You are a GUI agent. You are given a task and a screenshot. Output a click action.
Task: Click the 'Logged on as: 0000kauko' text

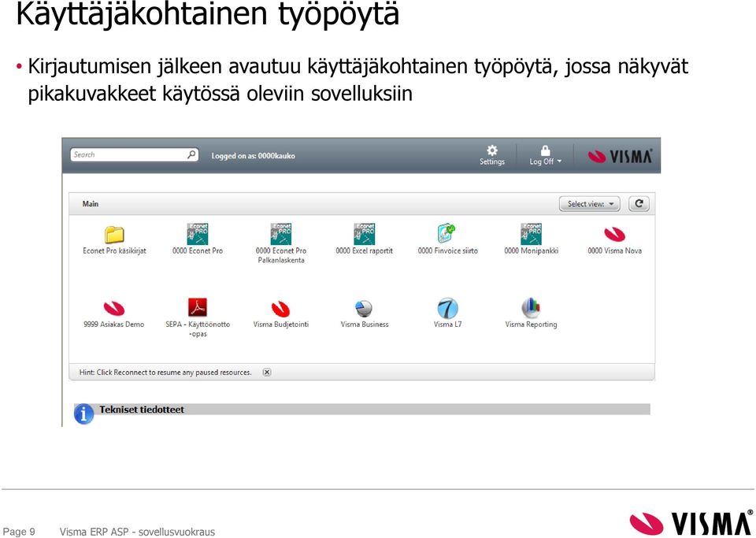pos(253,156)
